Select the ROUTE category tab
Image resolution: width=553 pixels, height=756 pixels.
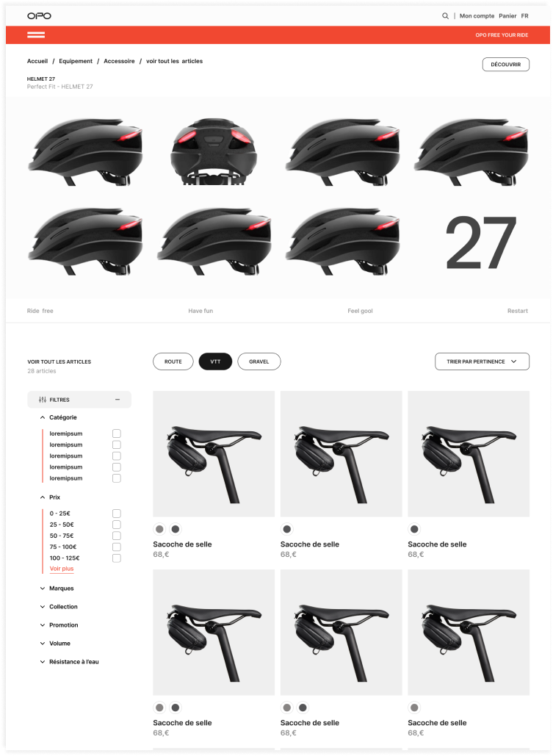(x=173, y=361)
